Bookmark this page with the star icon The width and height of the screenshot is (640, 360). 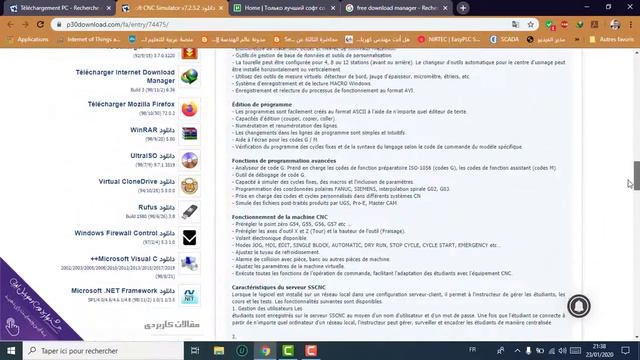530,24
